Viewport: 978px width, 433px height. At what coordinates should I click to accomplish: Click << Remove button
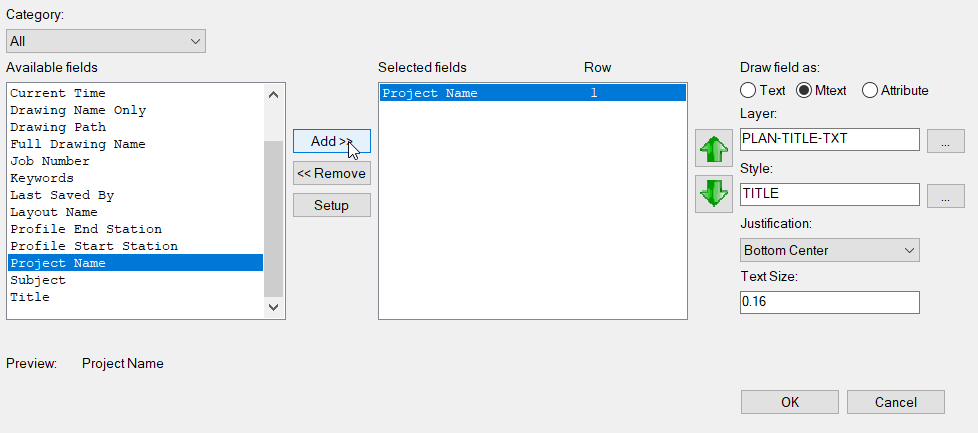(332, 173)
